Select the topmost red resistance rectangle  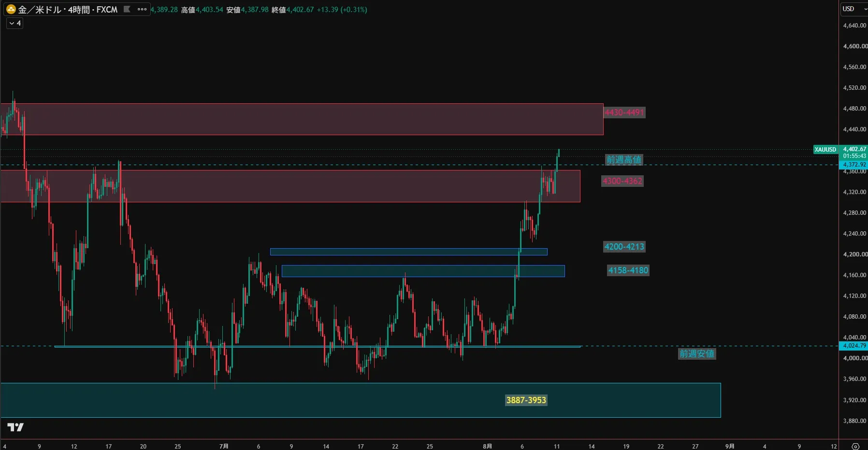302,119
